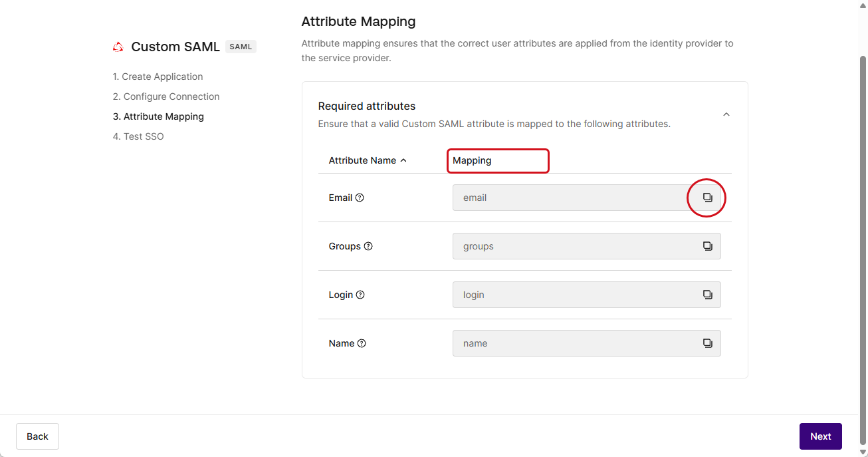The image size is (868, 457).
Task: Click the help icon next to Email
Action: coord(360,198)
